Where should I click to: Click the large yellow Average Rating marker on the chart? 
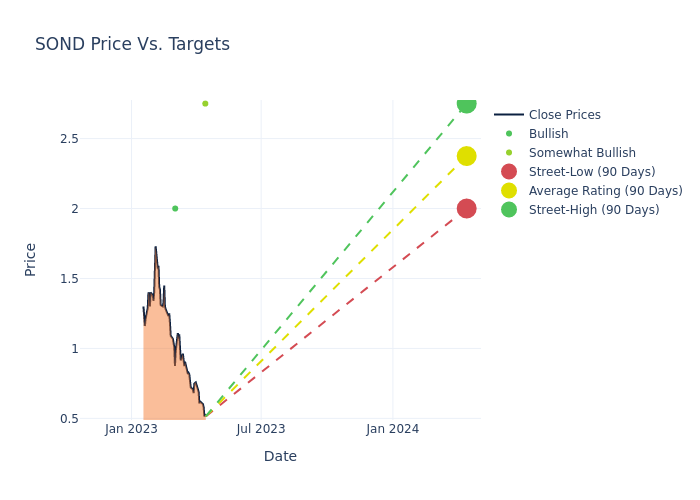tap(466, 156)
